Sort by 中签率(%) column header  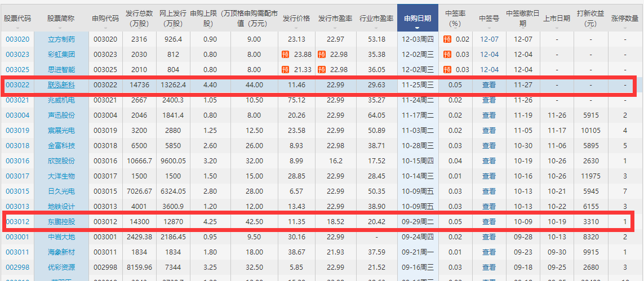point(455,19)
